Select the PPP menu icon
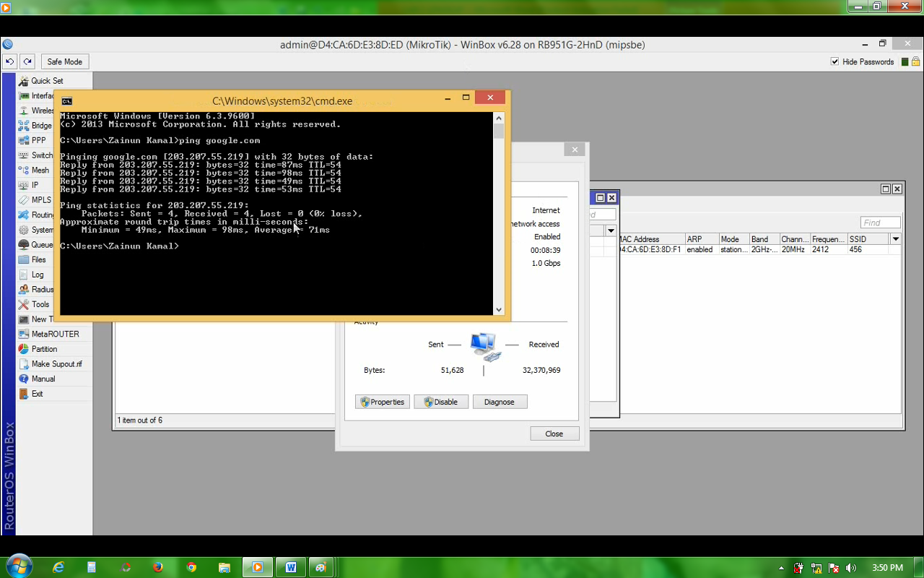 (x=24, y=140)
